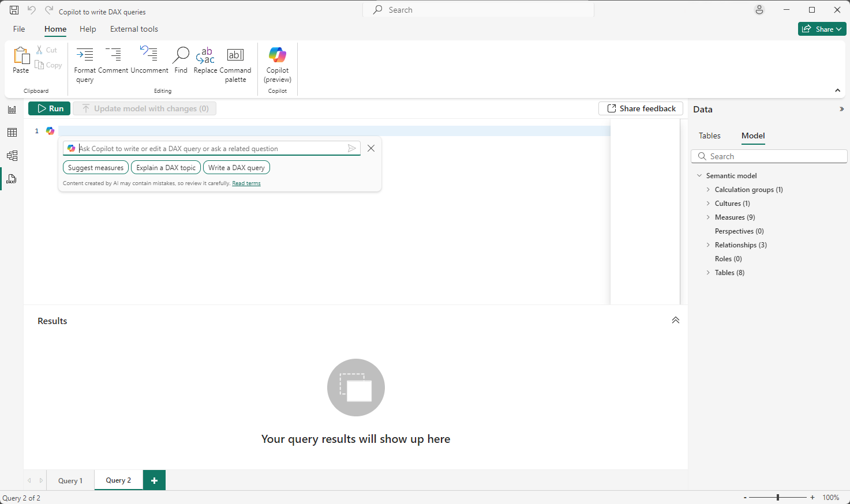The image size is (850, 504).
Task: Open the Read terms link
Action: click(x=246, y=183)
